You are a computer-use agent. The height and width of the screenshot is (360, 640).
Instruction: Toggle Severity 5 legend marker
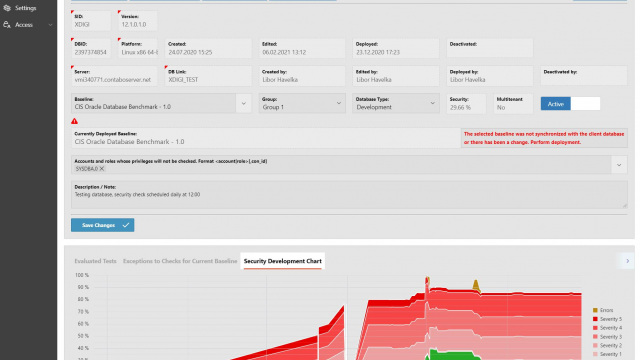click(x=595, y=319)
